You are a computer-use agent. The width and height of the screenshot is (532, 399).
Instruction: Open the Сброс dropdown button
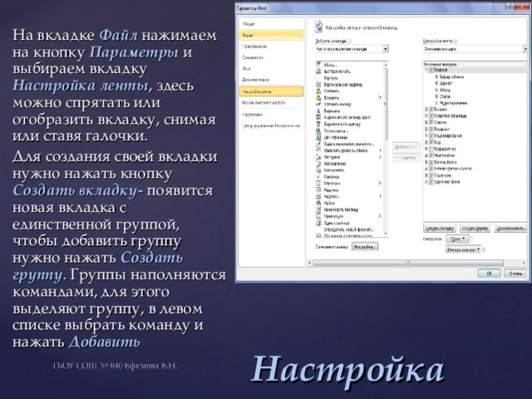[456, 239]
